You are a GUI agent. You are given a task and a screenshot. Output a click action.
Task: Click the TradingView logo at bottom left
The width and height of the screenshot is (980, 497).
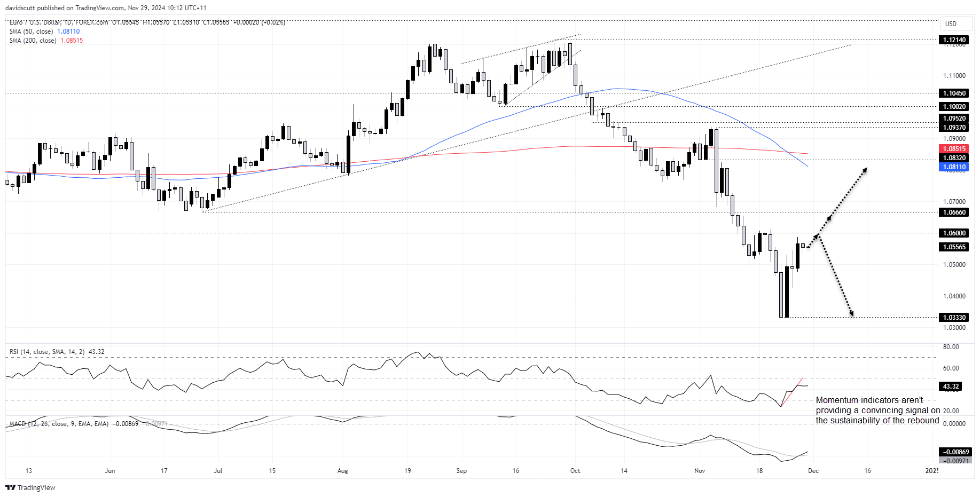pos(30,487)
